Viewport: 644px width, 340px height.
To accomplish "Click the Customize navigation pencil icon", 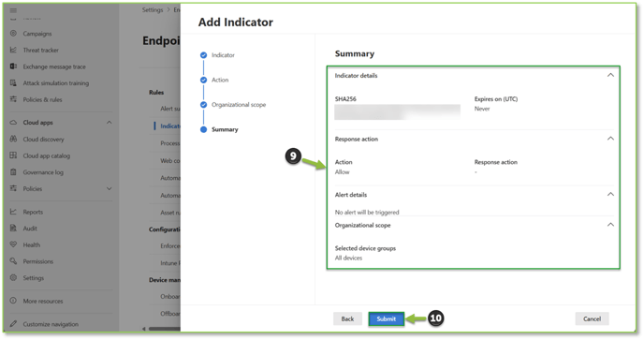I will point(13,324).
